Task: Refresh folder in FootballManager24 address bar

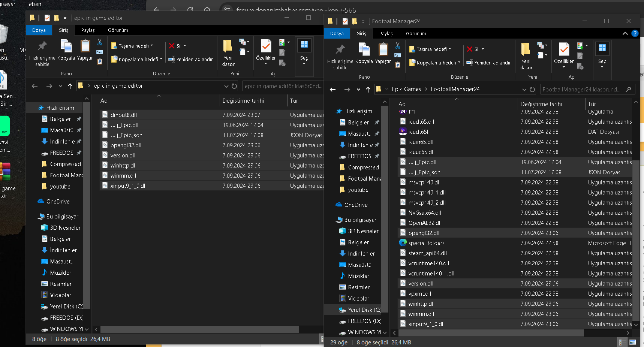Action: pos(532,89)
